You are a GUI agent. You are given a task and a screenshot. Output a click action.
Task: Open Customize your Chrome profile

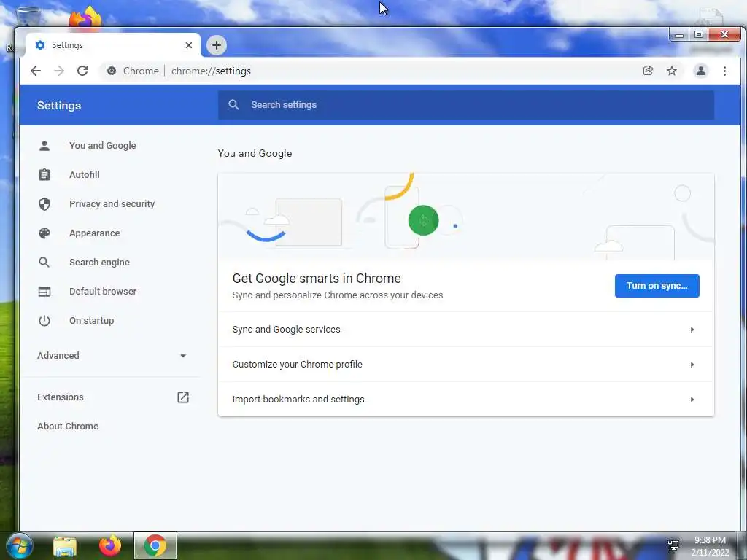pos(466,365)
